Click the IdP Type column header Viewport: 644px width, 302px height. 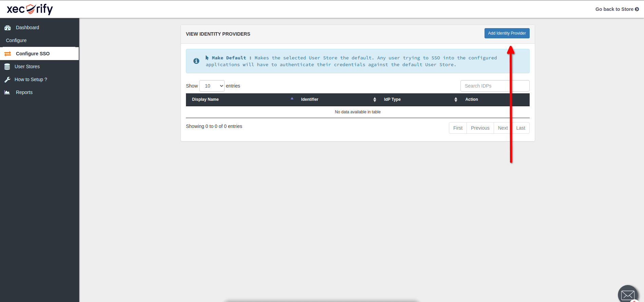[419, 99]
